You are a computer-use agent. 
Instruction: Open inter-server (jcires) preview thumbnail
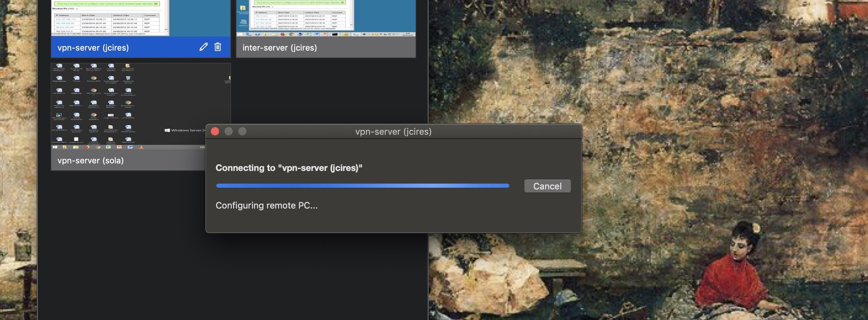pyautogui.click(x=326, y=18)
